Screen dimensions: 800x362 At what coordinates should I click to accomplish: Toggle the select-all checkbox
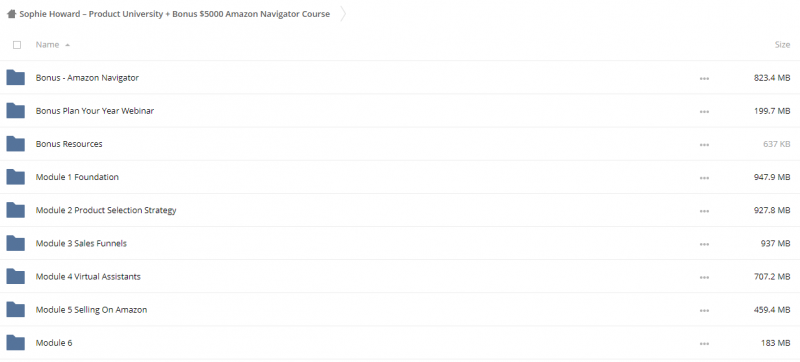coord(17,45)
